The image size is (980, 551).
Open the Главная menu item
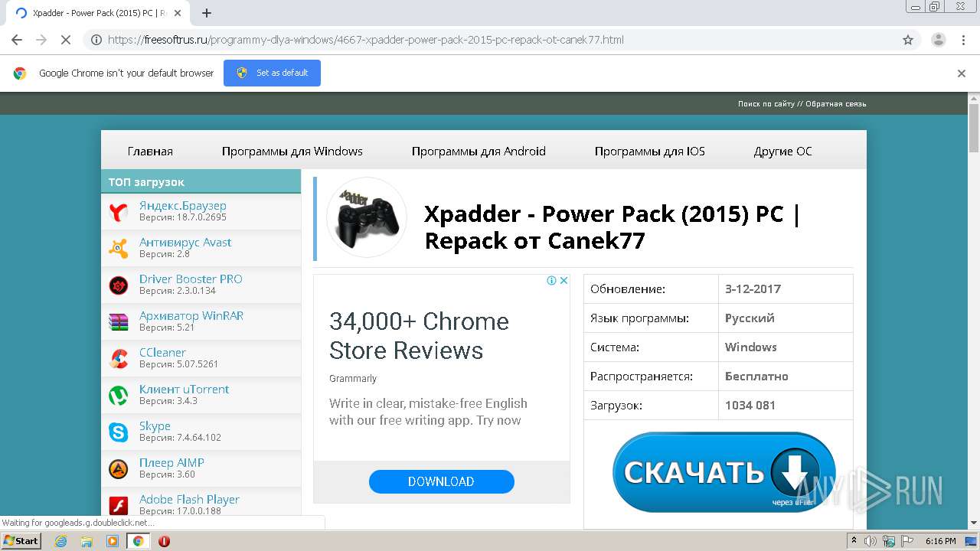(150, 152)
